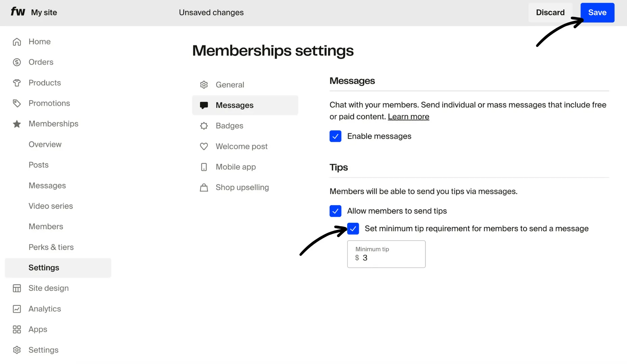Select the Memberships star icon
627x364 pixels.
pyautogui.click(x=17, y=124)
